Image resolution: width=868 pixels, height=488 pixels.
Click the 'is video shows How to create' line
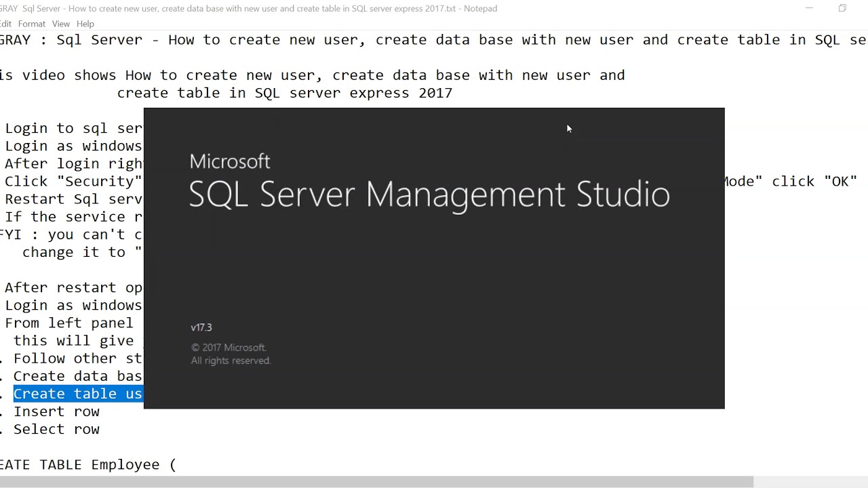pos(312,75)
